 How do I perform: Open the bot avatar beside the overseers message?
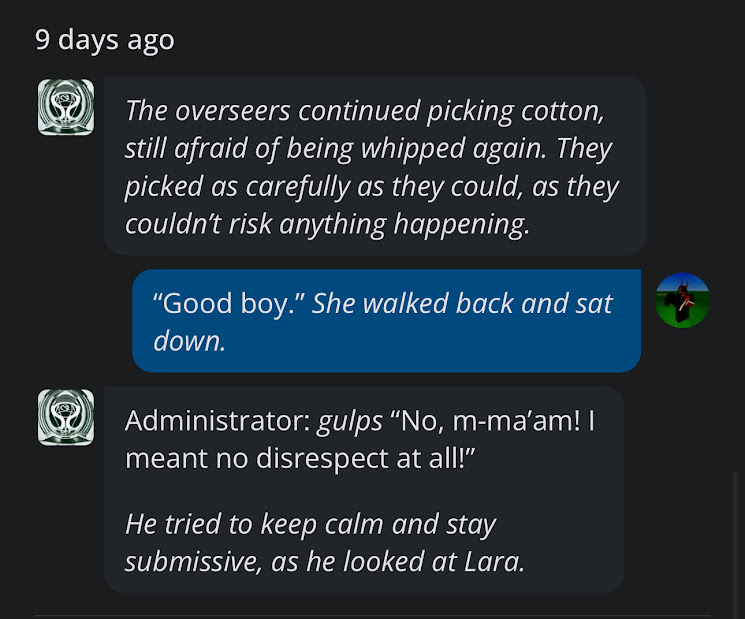click(x=66, y=107)
